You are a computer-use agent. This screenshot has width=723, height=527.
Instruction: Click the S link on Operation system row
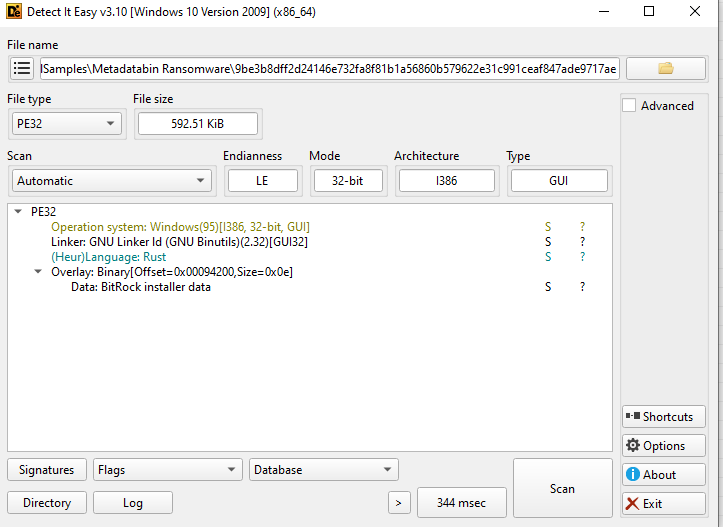click(x=548, y=227)
